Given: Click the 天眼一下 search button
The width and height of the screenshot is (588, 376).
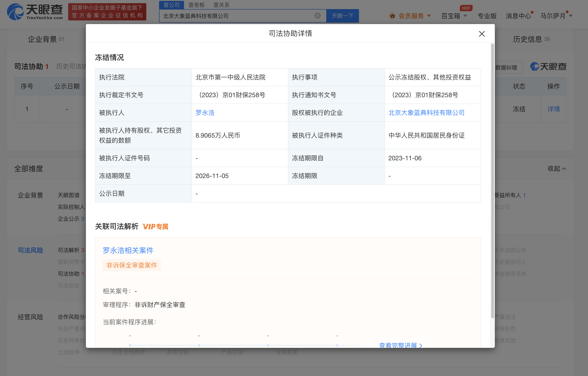Looking at the screenshot, I should (342, 16).
